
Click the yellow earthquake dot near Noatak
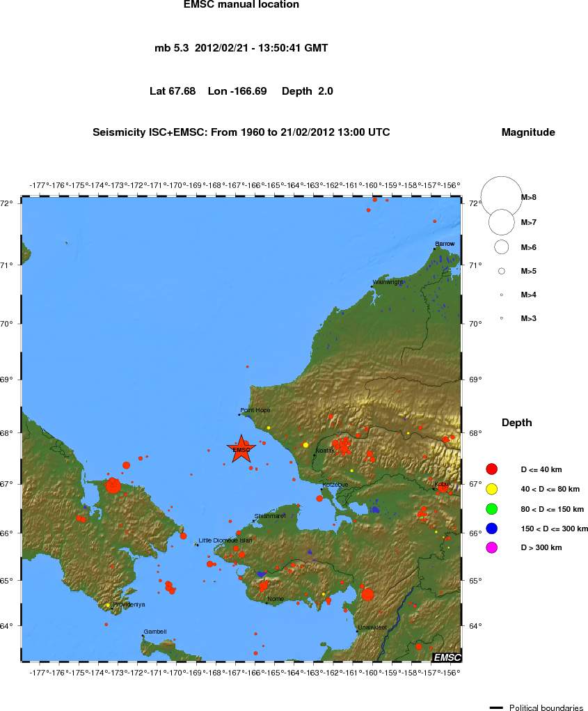coord(305,445)
